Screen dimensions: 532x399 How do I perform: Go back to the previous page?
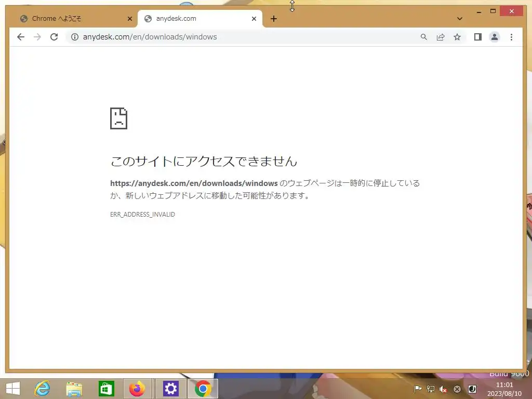[x=21, y=37]
